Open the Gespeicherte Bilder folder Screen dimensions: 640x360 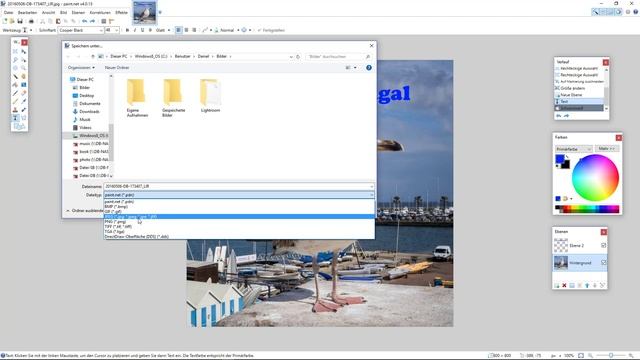pyautogui.click(x=173, y=98)
